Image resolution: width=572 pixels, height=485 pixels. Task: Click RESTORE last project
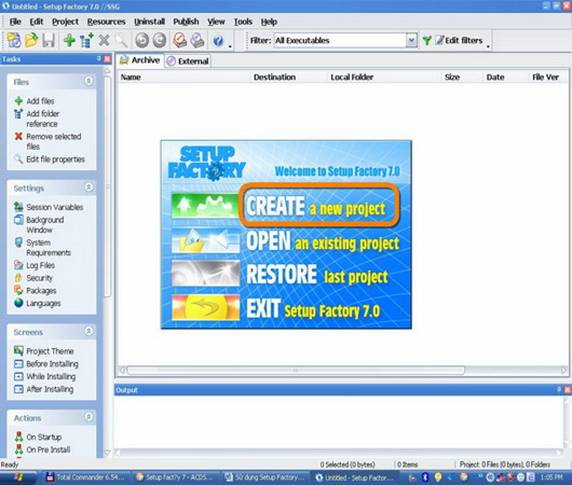[x=317, y=275]
